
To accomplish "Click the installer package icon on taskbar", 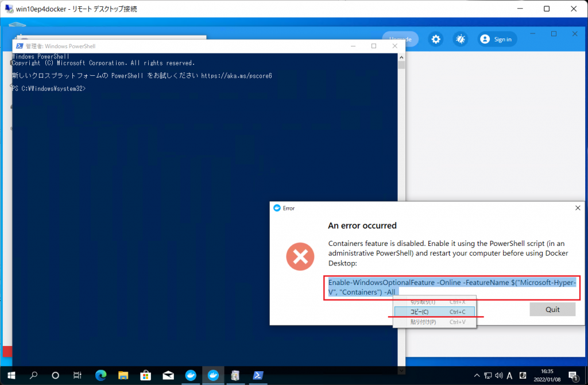I will pyautogui.click(x=235, y=375).
